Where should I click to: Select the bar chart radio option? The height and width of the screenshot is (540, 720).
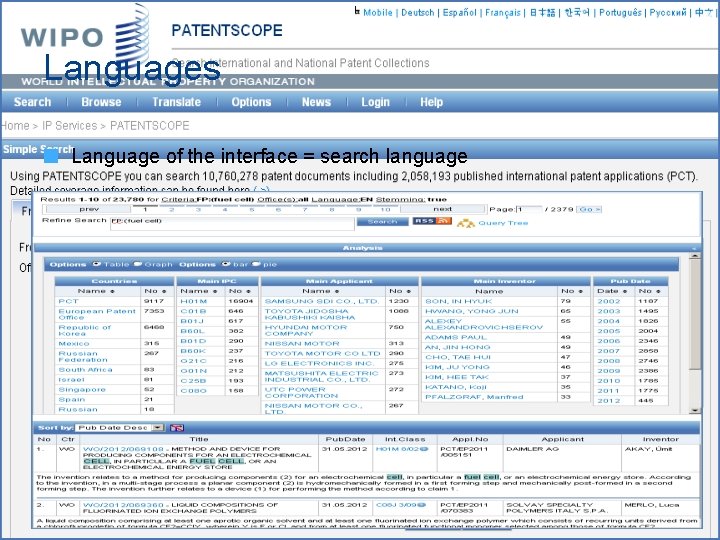coord(225,264)
